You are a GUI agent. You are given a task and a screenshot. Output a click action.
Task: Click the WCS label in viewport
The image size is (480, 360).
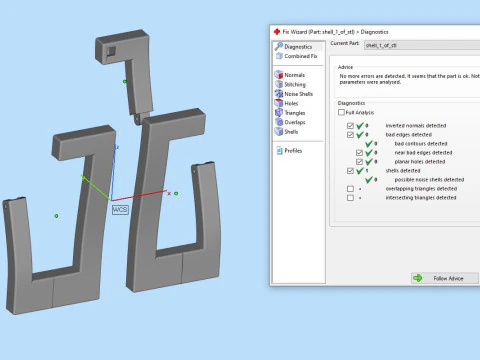[x=120, y=210]
